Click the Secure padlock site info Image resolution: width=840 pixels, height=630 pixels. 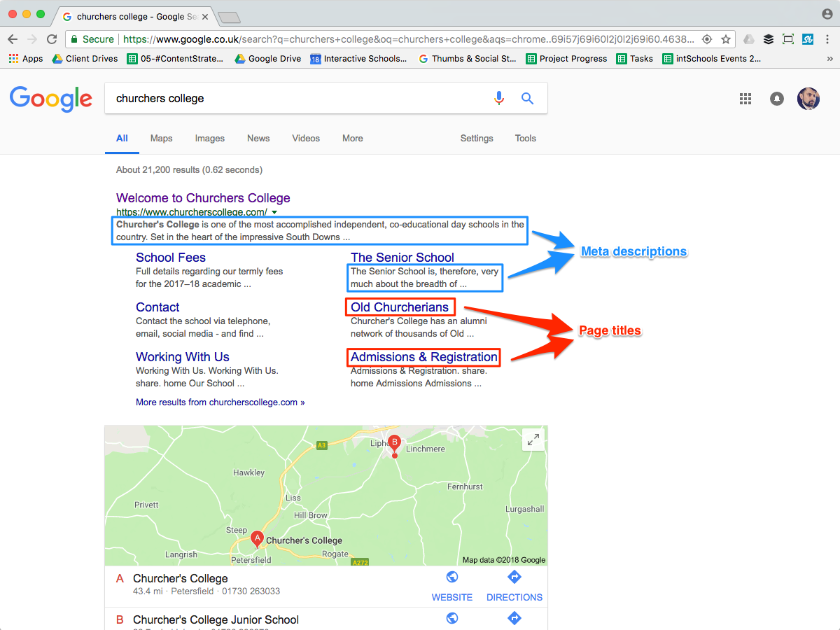[91, 39]
